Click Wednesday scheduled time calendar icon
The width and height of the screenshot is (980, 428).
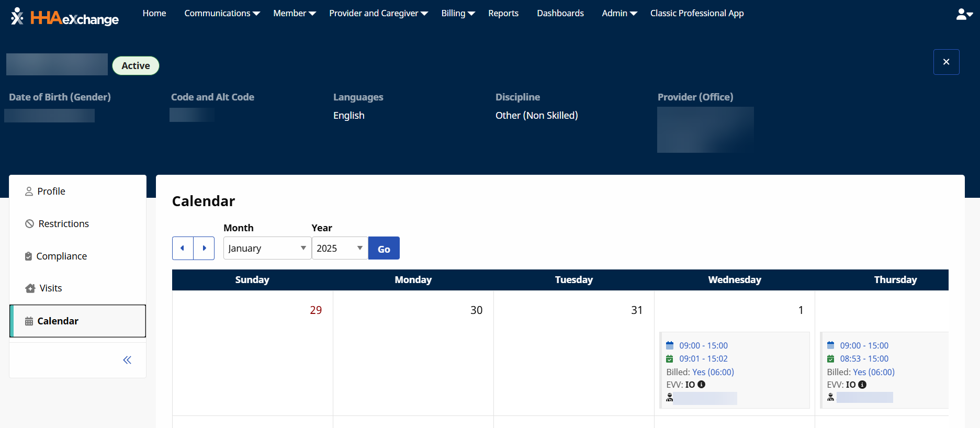[x=670, y=345]
